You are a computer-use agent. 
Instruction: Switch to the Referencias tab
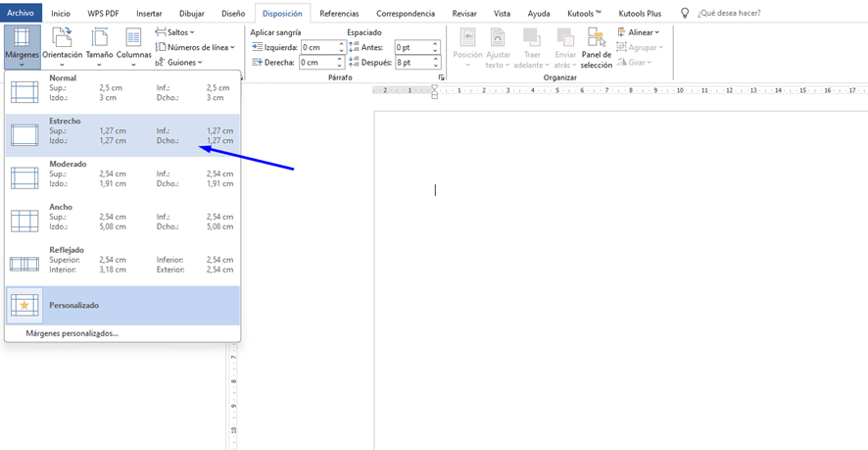[339, 13]
